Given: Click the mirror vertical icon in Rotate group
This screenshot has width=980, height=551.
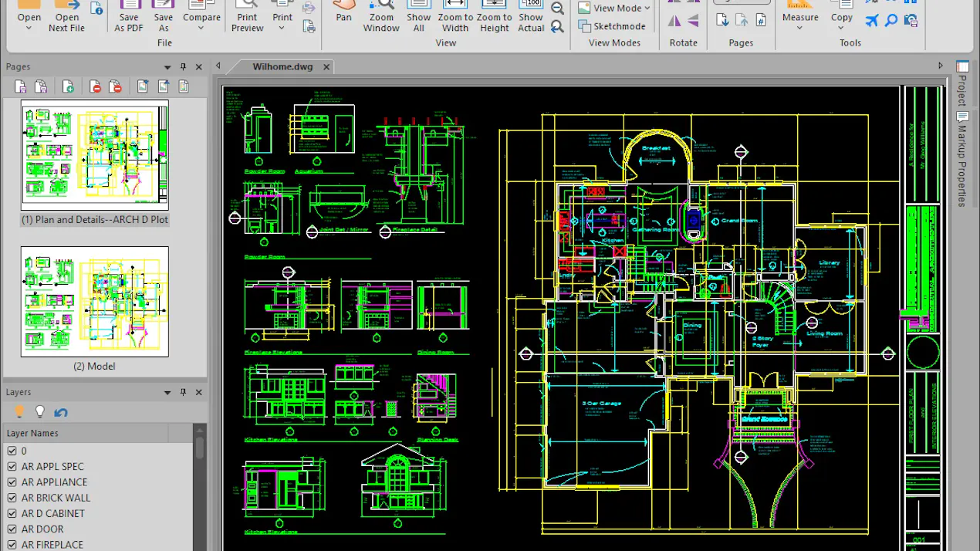Looking at the screenshot, I should point(674,22).
